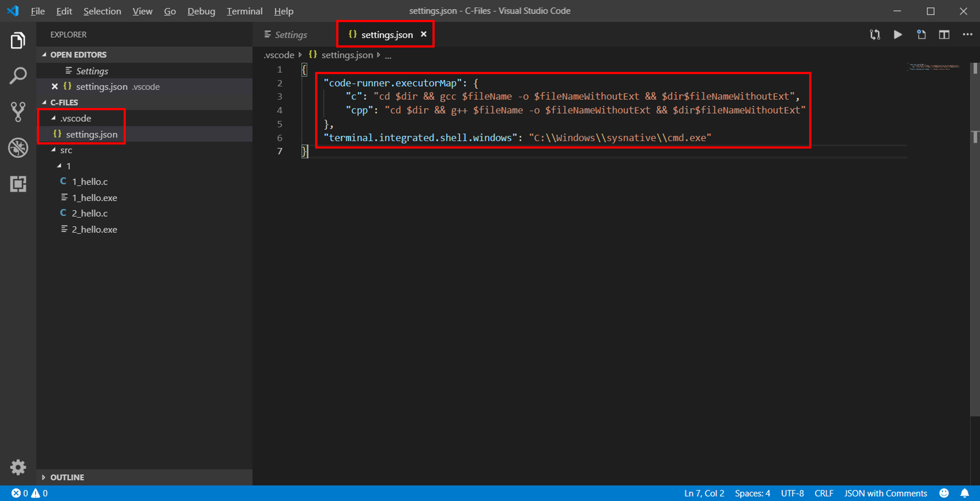The height and width of the screenshot is (501, 980).
Task: Switch to the Settings editor tab
Action: [x=291, y=35]
